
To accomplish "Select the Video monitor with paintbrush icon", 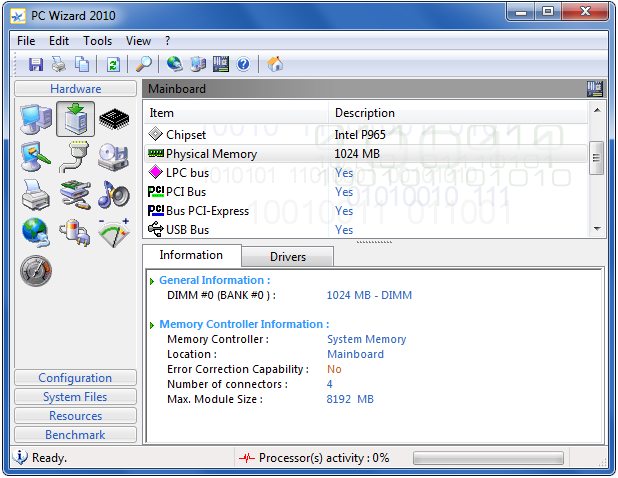I will point(36,156).
